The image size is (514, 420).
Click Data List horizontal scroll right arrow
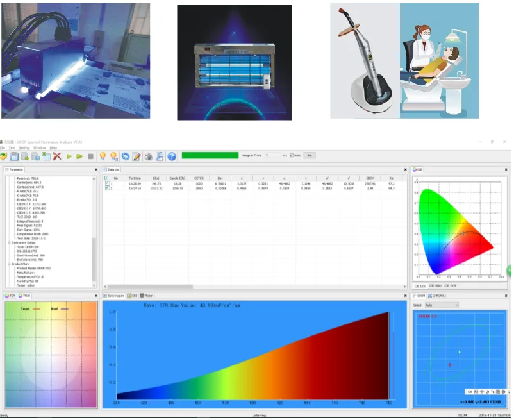click(x=404, y=287)
